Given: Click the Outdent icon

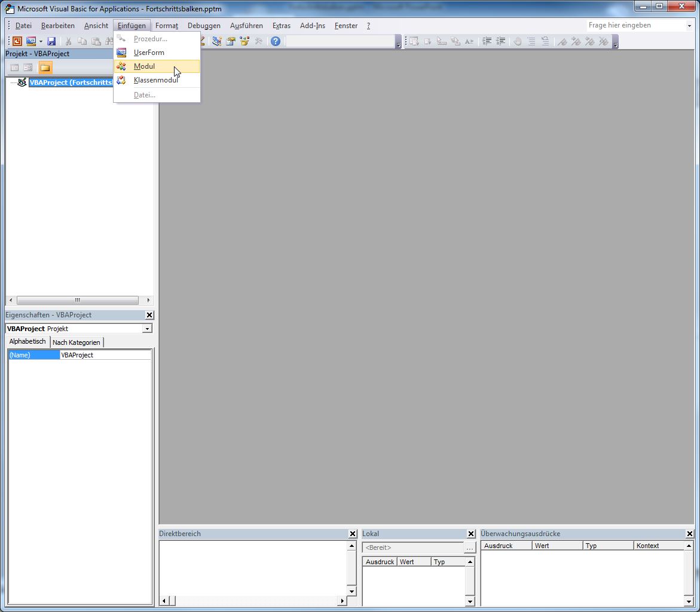Looking at the screenshot, I should click(500, 41).
